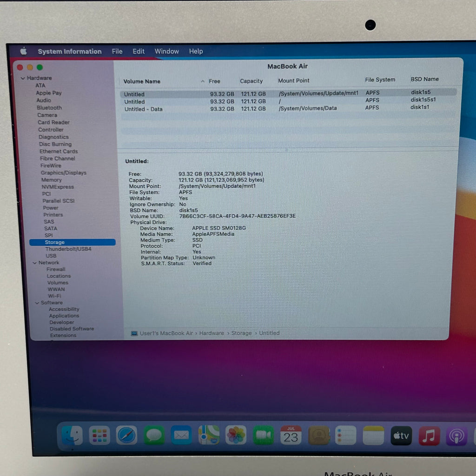Select Applications under Software
This screenshot has height=476, width=476.
[64, 316]
